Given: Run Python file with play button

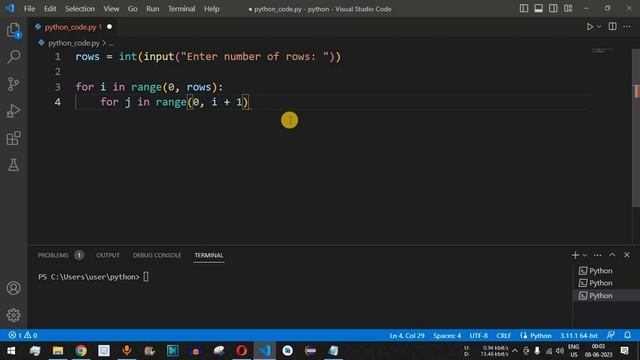Looking at the screenshot, I should pyautogui.click(x=589, y=27).
